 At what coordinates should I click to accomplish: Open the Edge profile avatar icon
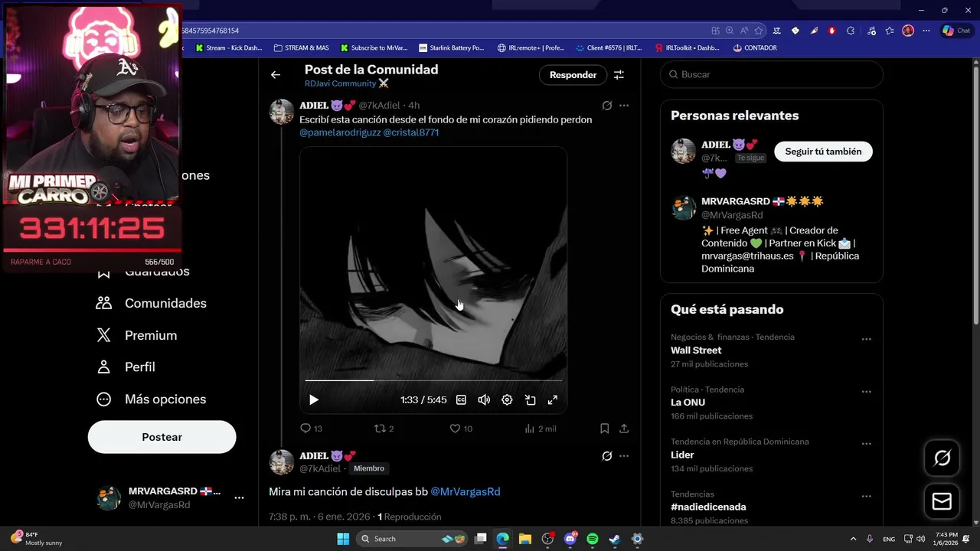pos(908,31)
